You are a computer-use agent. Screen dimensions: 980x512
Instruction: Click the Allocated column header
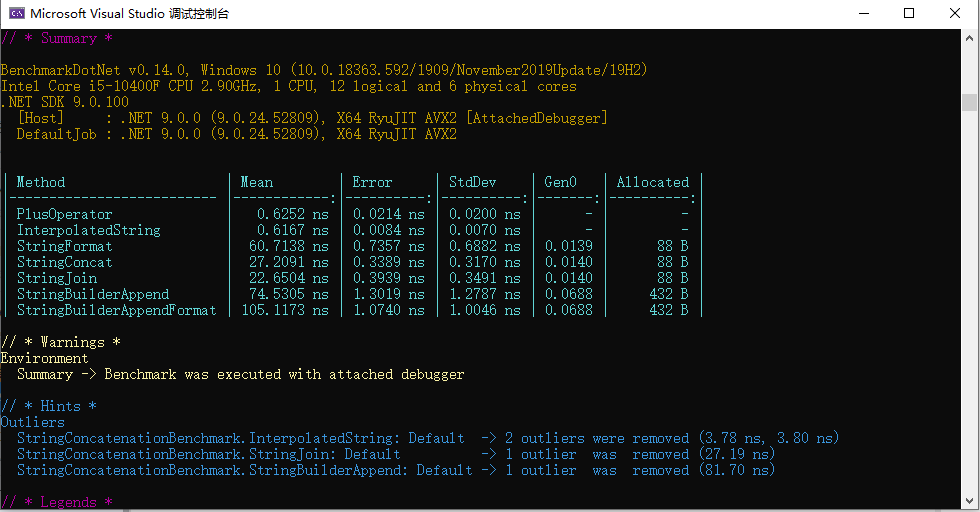coord(652,182)
